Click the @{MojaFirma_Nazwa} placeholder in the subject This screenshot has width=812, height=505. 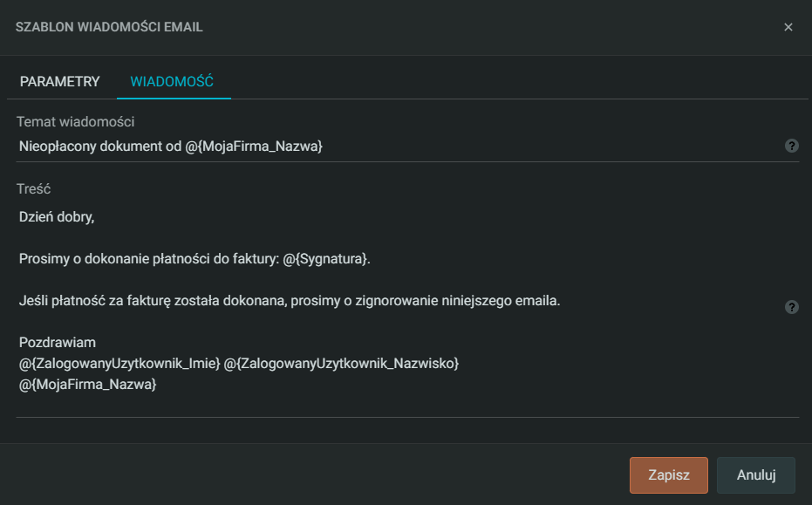click(254, 147)
